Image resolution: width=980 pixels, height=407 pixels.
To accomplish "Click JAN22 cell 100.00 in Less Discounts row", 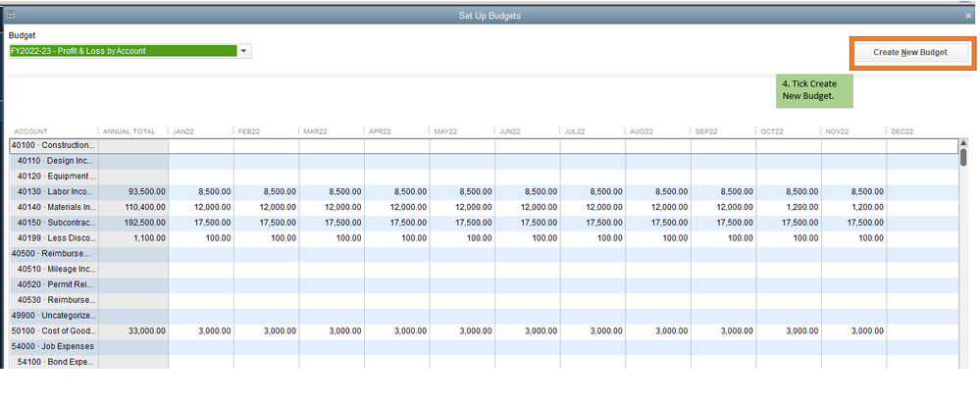I will (201, 239).
